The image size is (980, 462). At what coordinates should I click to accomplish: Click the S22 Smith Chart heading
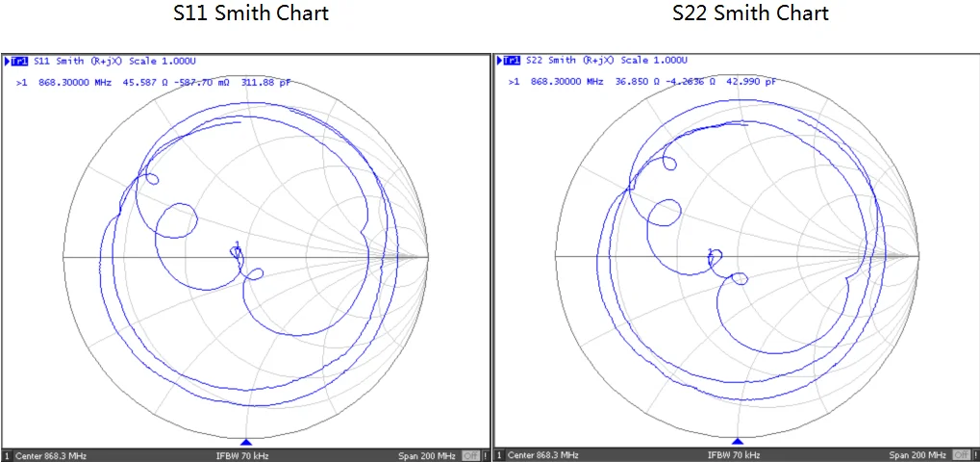(750, 13)
